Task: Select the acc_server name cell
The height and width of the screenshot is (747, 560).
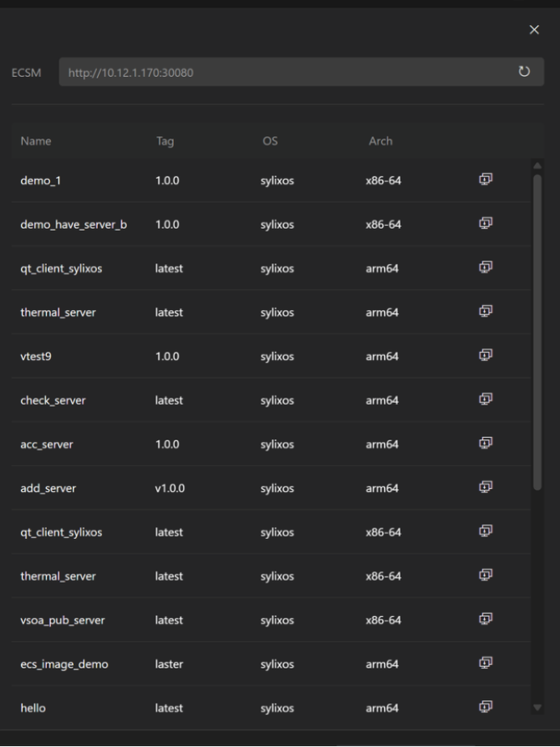Action: click(47, 444)
